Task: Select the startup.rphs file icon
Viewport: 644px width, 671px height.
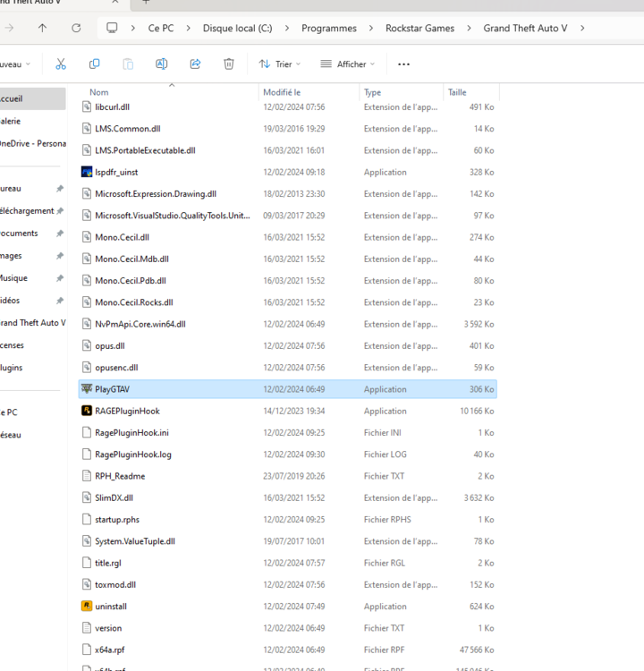Action: click(87, 520)
